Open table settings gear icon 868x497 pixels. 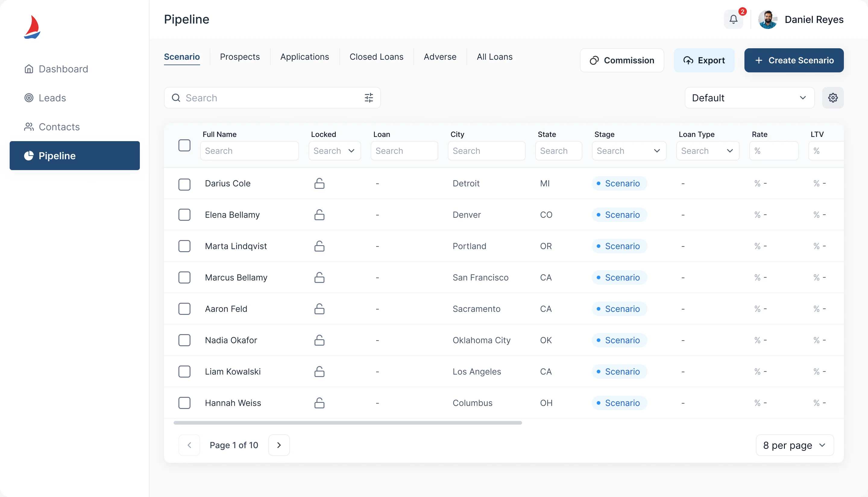[832, 98]
